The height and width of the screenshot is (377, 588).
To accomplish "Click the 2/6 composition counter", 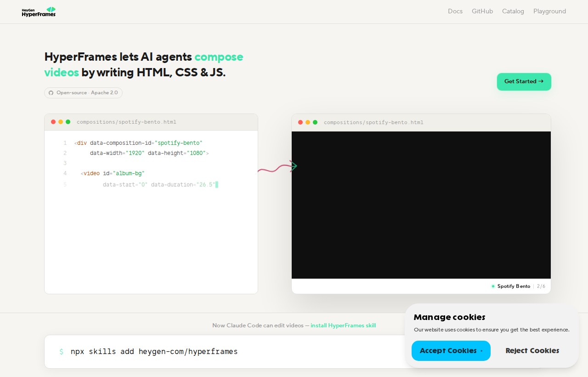I will 541,286.
